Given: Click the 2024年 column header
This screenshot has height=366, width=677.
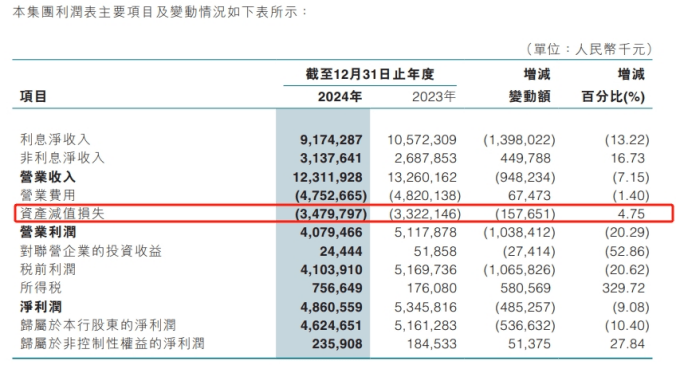Looking at the screenshot, I should [x=340, y=96].
